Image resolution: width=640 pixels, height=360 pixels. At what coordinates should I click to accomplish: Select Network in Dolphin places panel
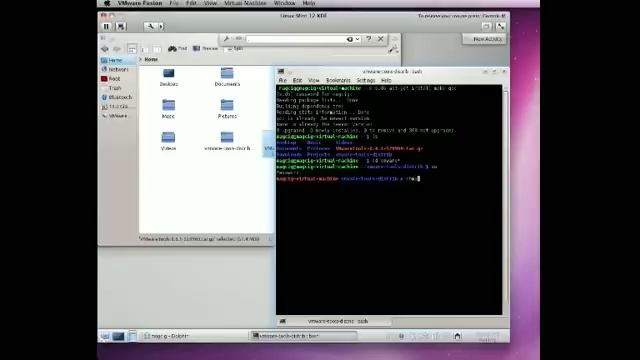click(117, 69)
